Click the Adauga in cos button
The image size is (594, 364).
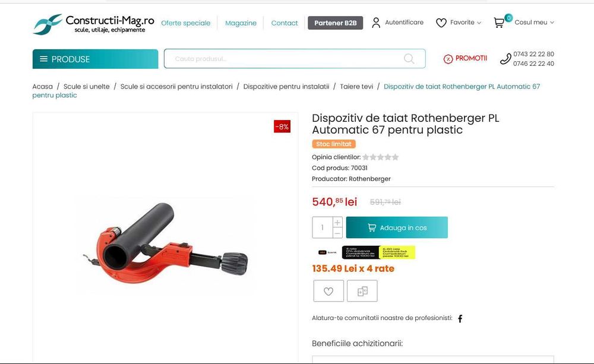tap(397, 227)
